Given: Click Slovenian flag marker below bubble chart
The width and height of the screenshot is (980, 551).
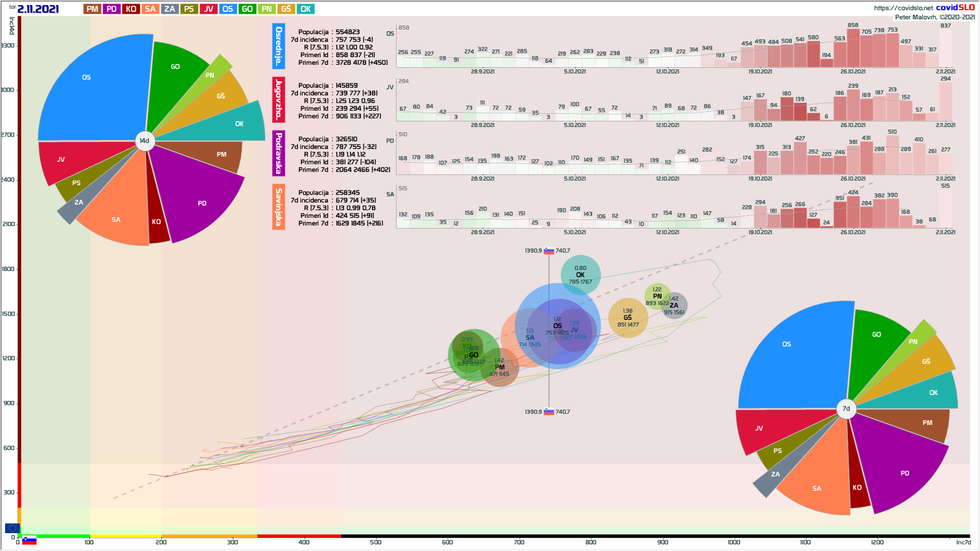Looking at the screenshot, I should pos(549,412).
